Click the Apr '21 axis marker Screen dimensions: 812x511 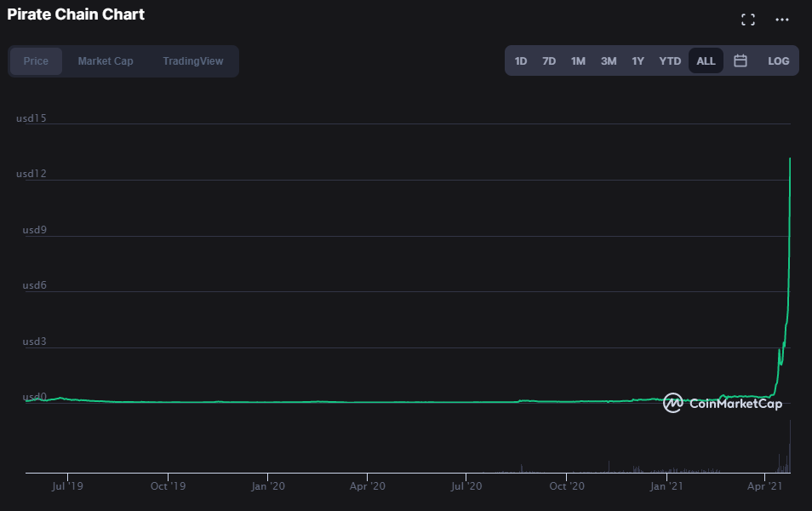point(764,486)
